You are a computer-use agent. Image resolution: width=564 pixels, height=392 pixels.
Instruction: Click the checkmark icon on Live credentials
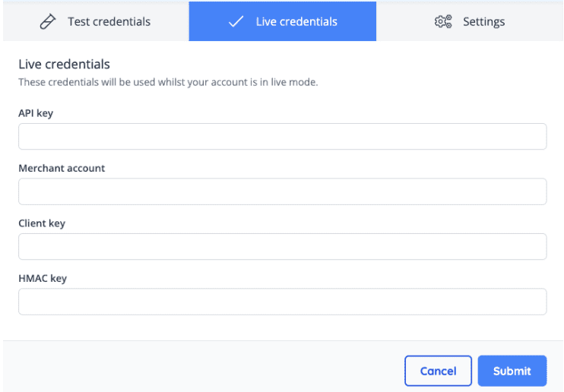click(236, 21)
